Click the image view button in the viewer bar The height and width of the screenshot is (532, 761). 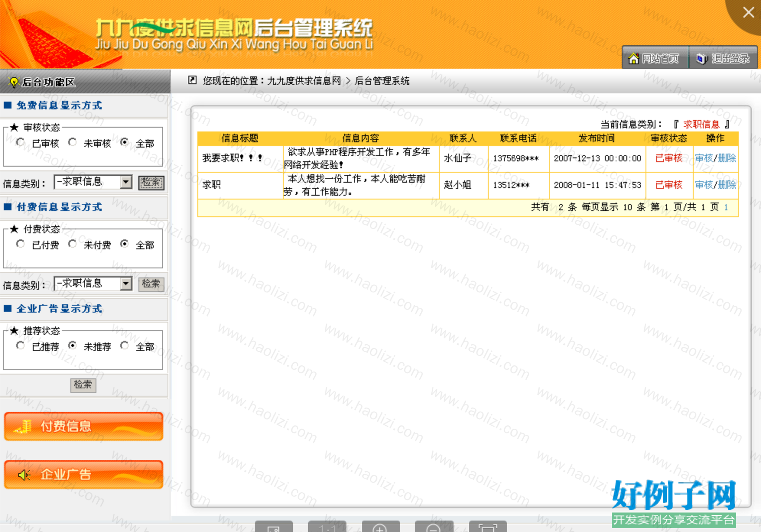click(x=273, y=527)
